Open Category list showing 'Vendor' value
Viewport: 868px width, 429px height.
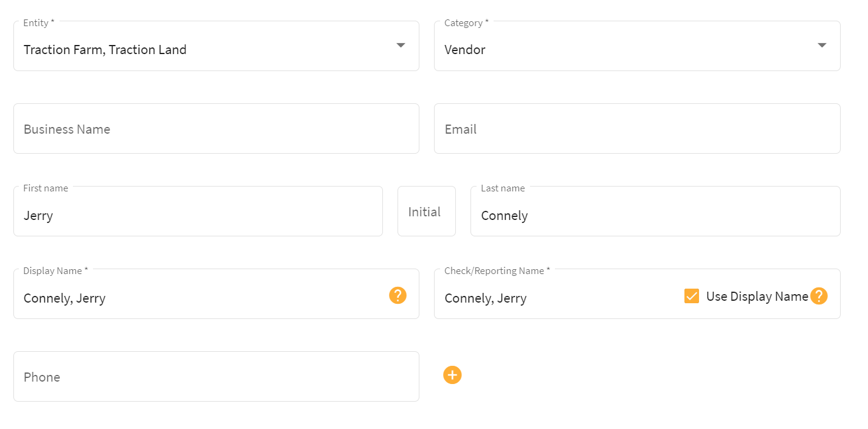pos(465,50)
